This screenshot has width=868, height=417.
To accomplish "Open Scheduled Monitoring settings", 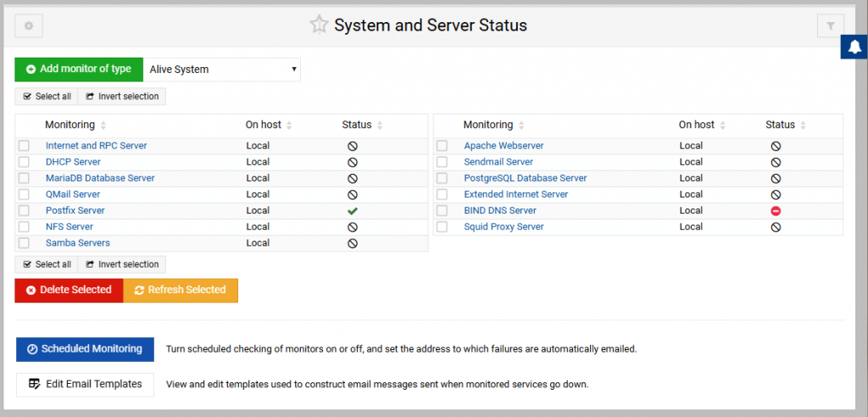I will [85, 349].
